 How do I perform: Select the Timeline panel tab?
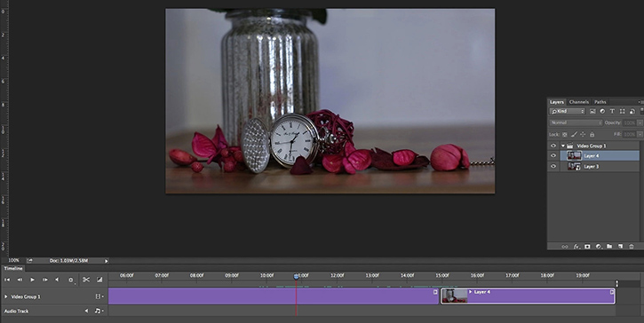(13, 268)
